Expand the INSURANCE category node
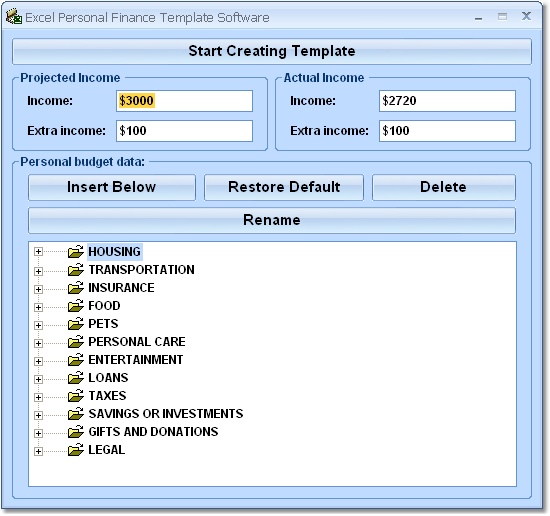 point(38,289)
